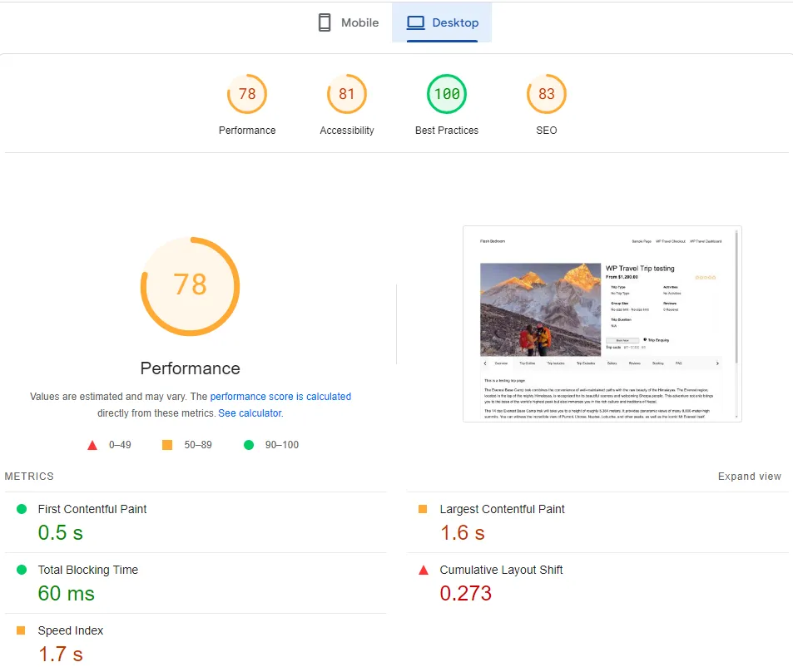Switch to the Mobile tab
The image size is (793, 672).
(x=349, y=22)
